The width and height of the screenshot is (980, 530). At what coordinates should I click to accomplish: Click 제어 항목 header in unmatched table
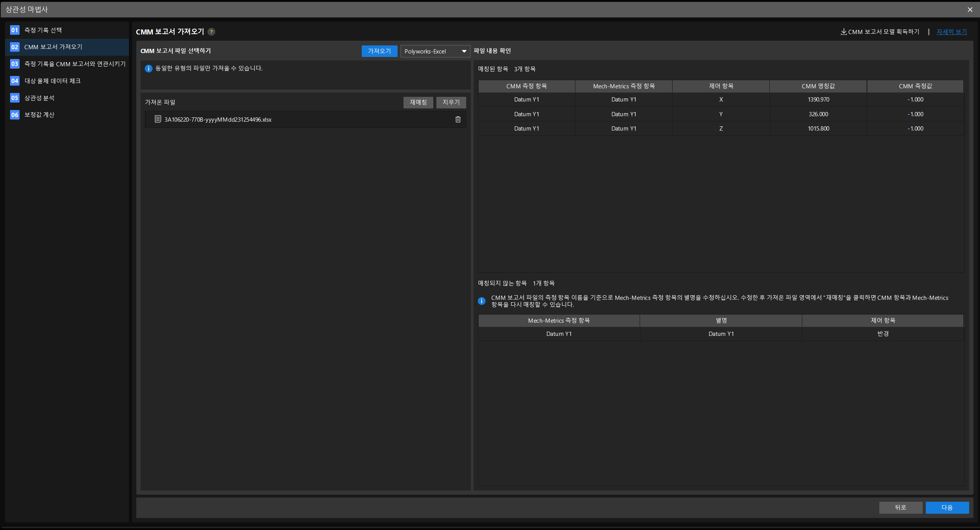click(x=883, y=320)
